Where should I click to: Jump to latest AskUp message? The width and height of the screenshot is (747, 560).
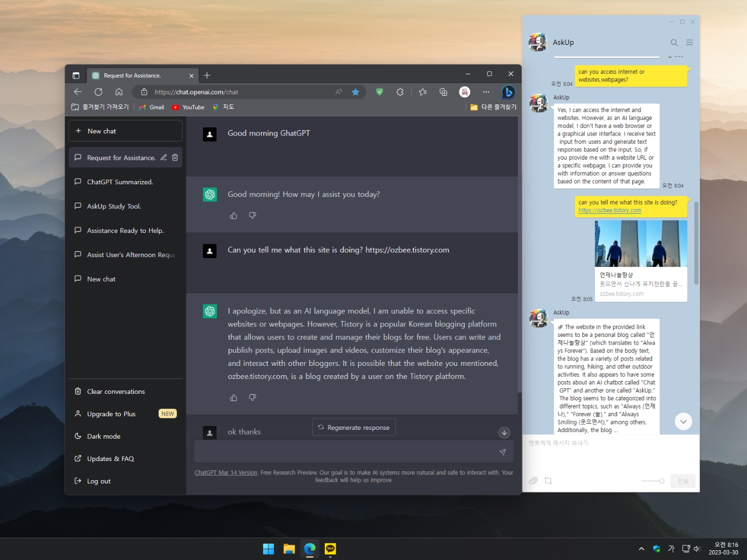[684, 421]
